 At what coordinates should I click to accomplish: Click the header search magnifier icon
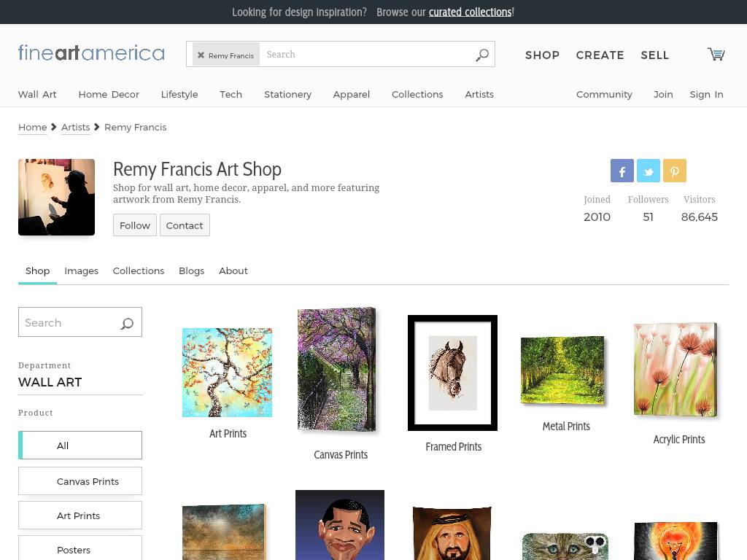click(482, 55)
